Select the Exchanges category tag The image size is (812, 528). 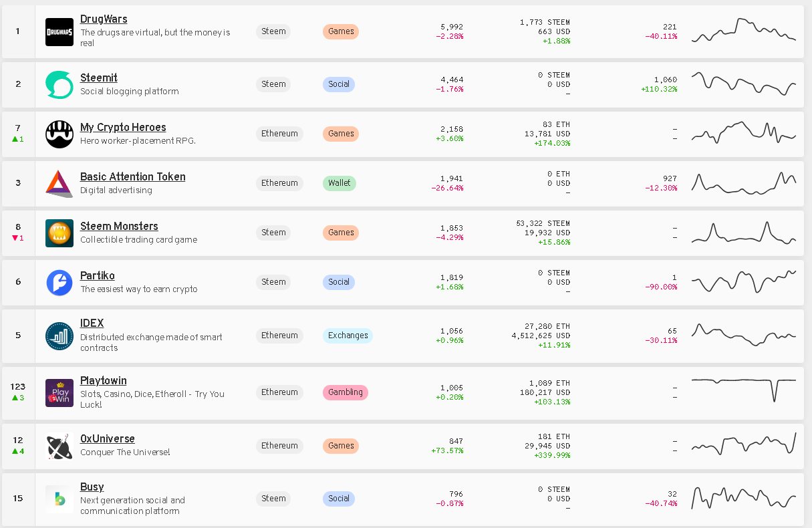pyautogui.click(x=348, y=336)
